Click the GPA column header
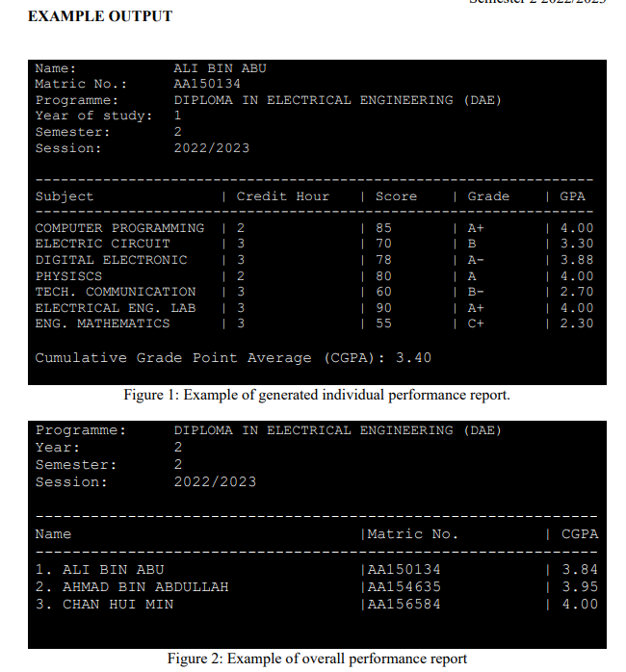 (572, 196)
